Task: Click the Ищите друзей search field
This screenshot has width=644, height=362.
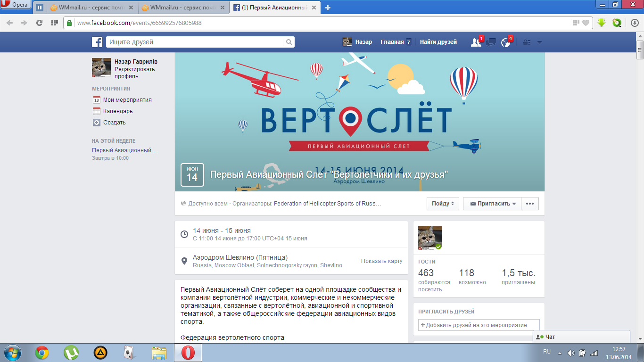Action: 195,42
